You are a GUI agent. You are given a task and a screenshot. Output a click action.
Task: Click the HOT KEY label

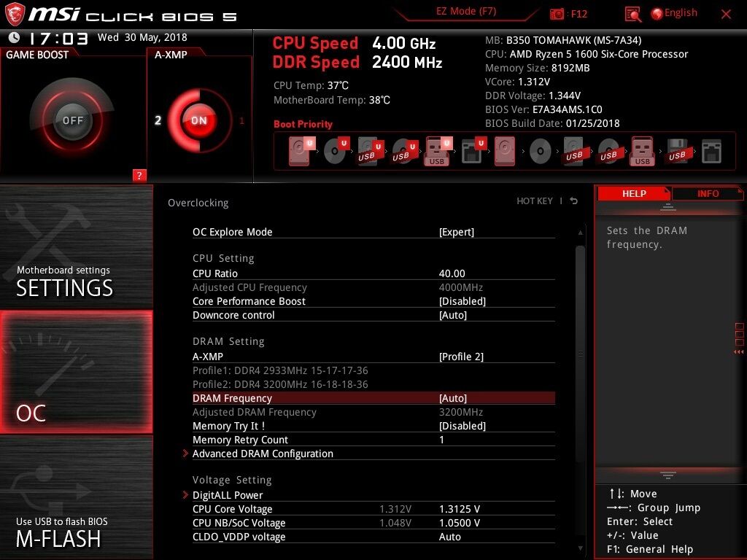tap(535, 201)
